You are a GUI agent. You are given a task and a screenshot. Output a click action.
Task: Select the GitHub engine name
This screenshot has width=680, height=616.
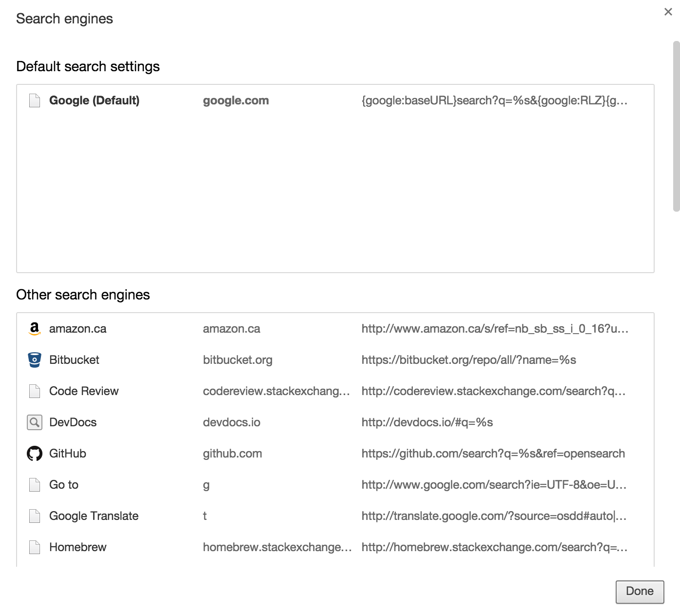click(68, 454)
